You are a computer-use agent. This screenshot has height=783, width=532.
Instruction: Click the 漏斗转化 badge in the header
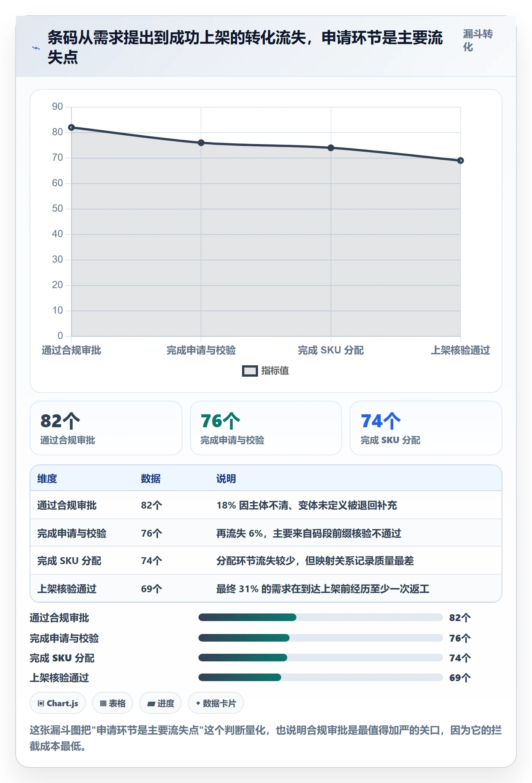(x=478, y=40)
